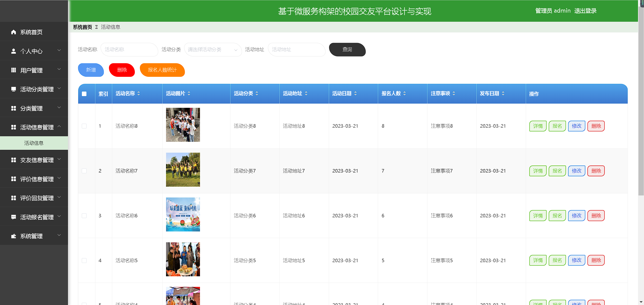Click the home icon beside 系统首页
The image size is (644, 305).
coord(14,32)
